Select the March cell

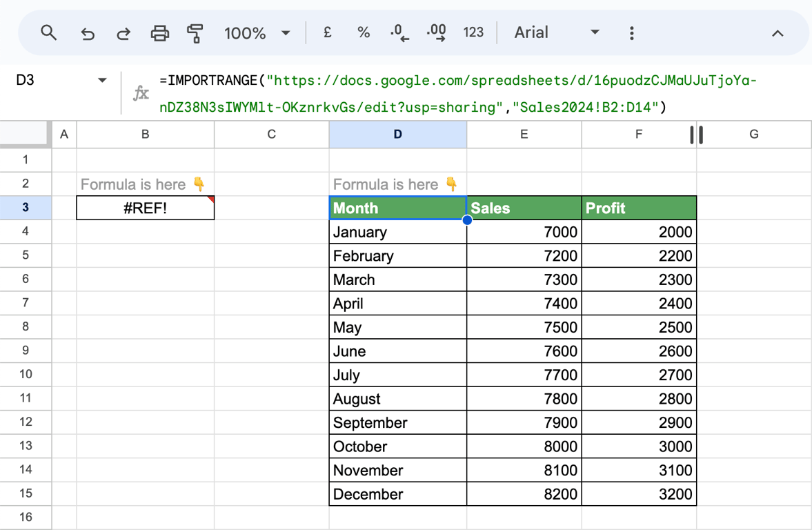point(397,279)
